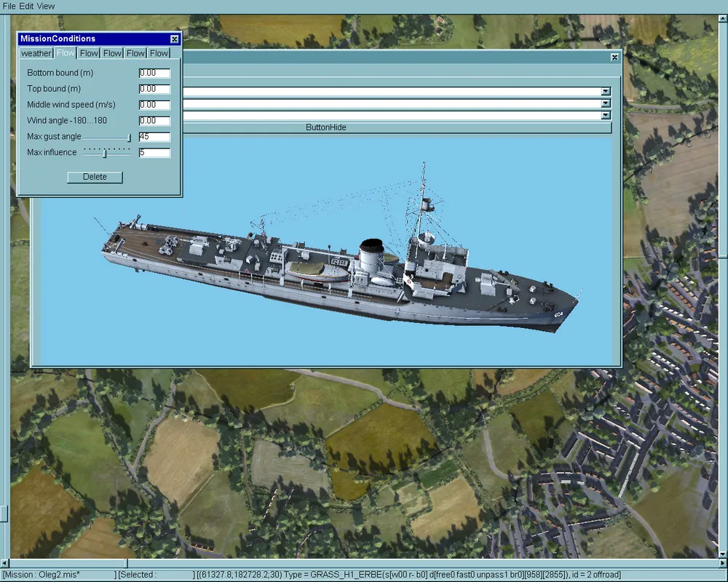Close the ship preview window

tap(614, 57)
